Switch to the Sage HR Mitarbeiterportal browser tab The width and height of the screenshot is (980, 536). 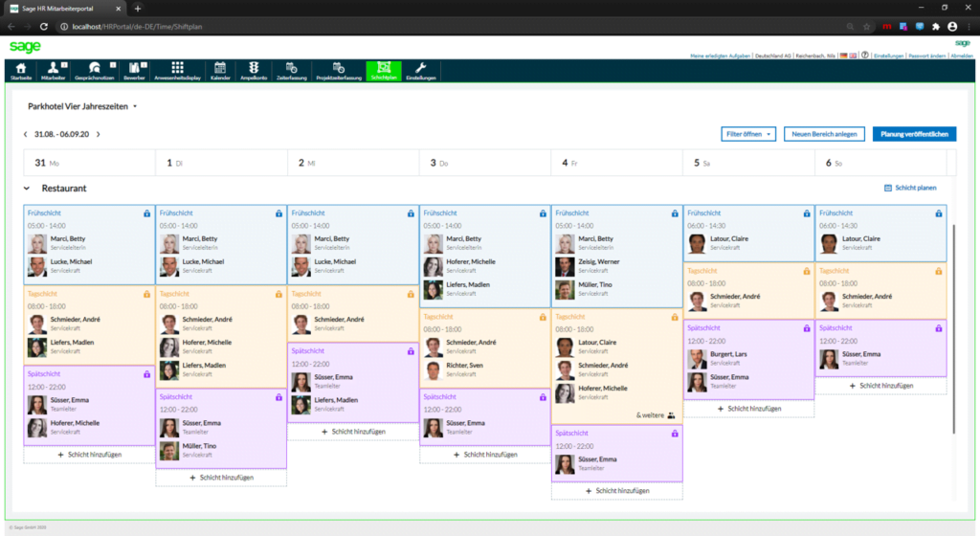tap(65, 9)
